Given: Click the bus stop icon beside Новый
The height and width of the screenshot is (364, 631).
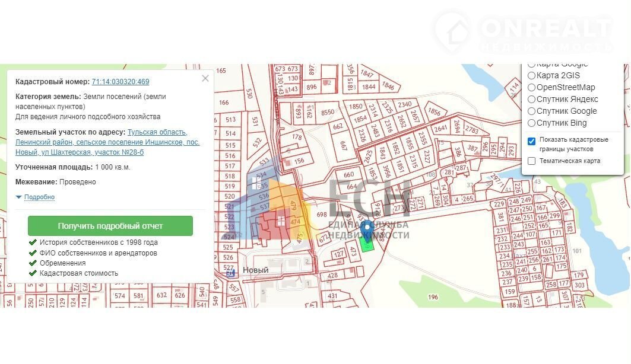Looking at the screenshot, I should click(x=232, y=272).
